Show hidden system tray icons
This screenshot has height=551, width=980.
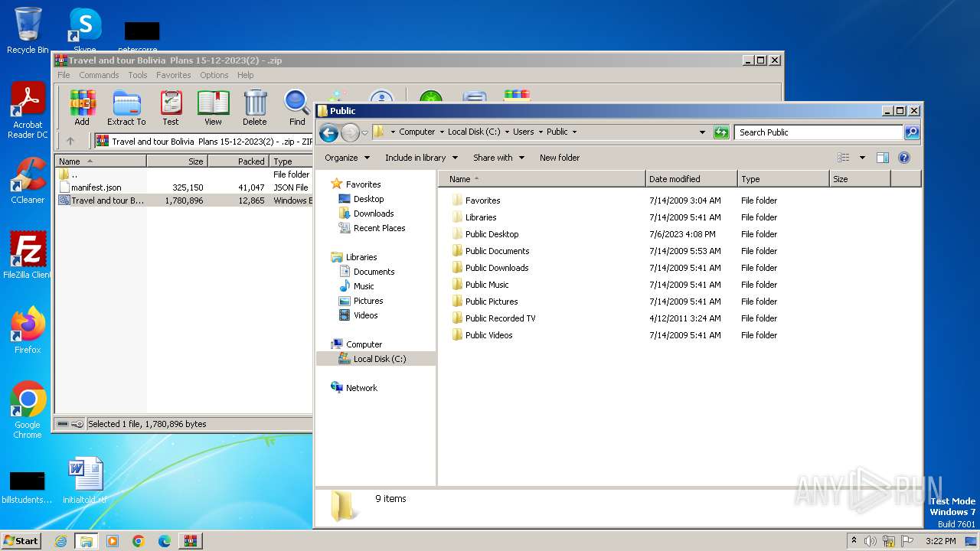854,541
